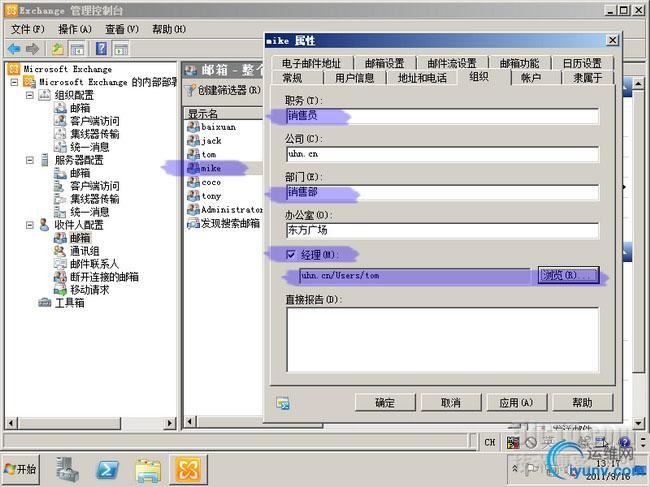Click the 开始 Start button
This screenshot has height=487, width=650.
pyautogui.click(x=21, y=469)
